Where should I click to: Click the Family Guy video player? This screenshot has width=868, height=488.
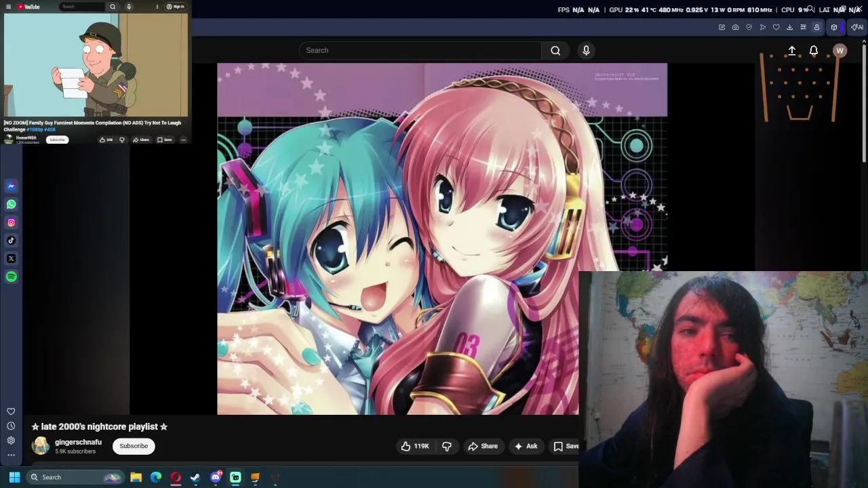(x=96, y=65)
